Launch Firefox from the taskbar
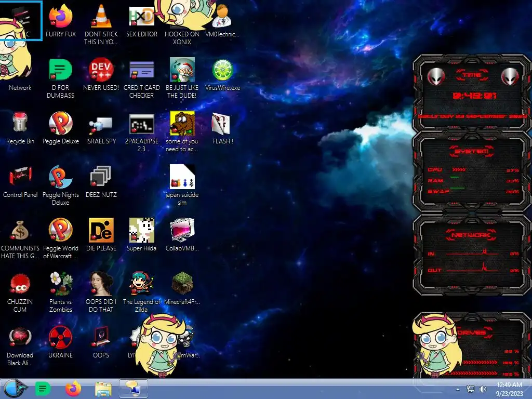The height and width of the screenshot is (399, 532). (73, 389)
